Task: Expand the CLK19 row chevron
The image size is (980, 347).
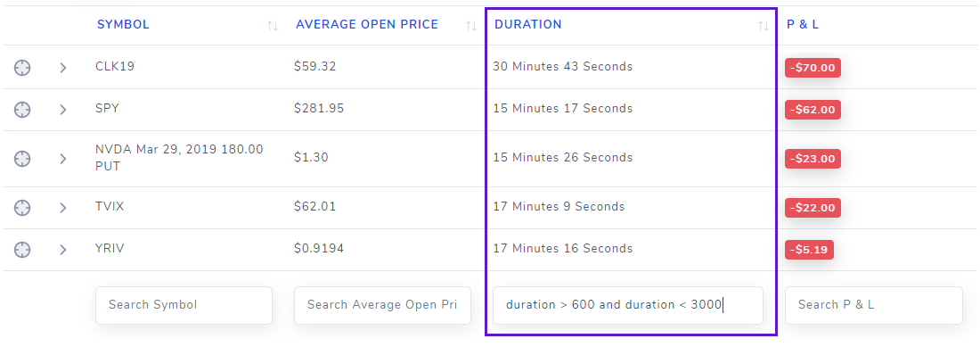Action: click(63, 68)
